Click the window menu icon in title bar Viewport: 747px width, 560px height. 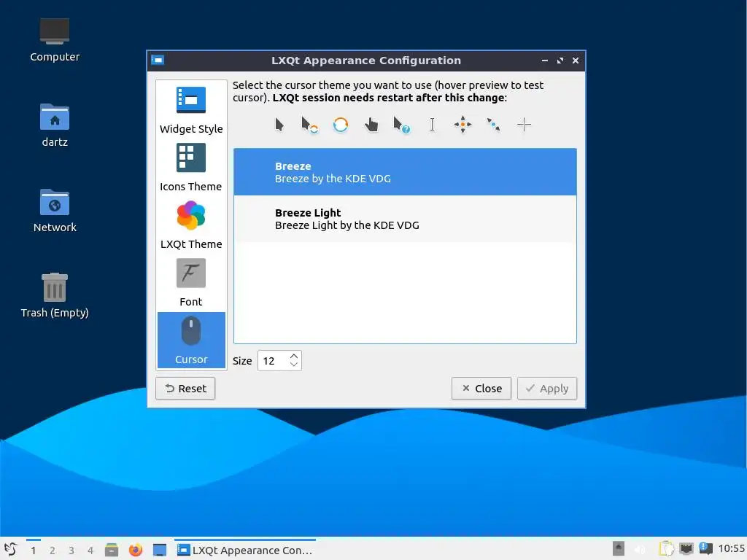pyautogui.click(x=158, y=60)
